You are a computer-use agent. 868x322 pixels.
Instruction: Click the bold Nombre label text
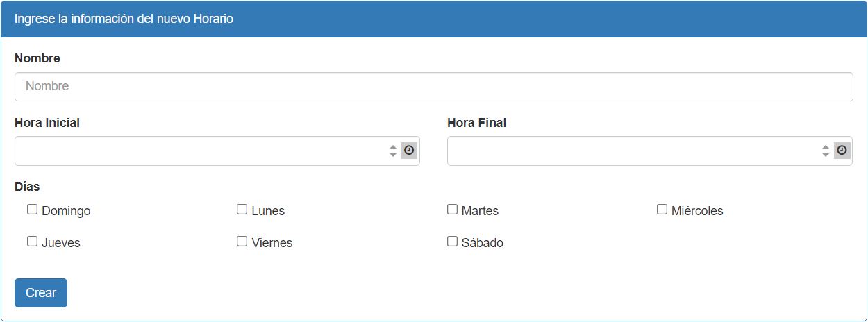click(37, 58)
